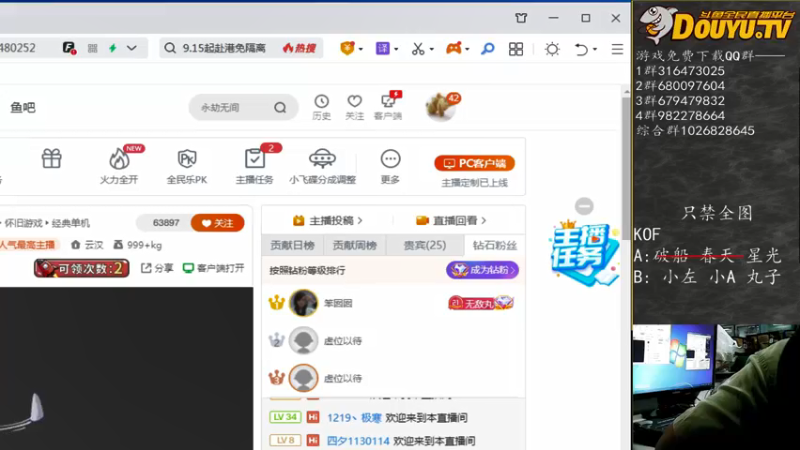Click the 云汉 guild label
The image size is (800, 450).
pos(87,245)
